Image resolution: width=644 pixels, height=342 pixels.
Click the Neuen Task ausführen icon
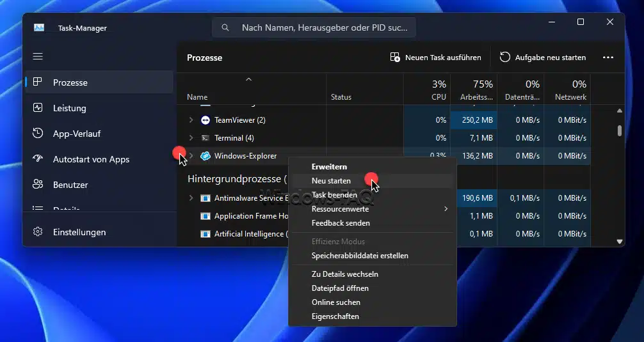(395, 58)
